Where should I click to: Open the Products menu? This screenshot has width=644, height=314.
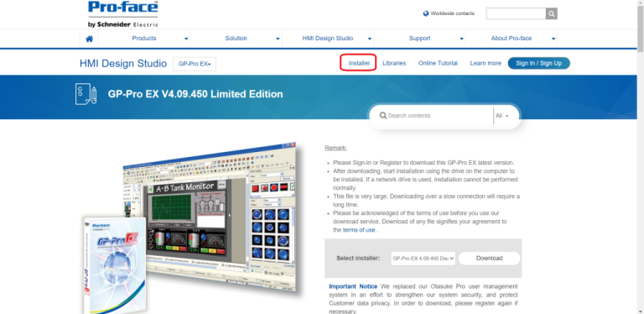click(143, 39)
